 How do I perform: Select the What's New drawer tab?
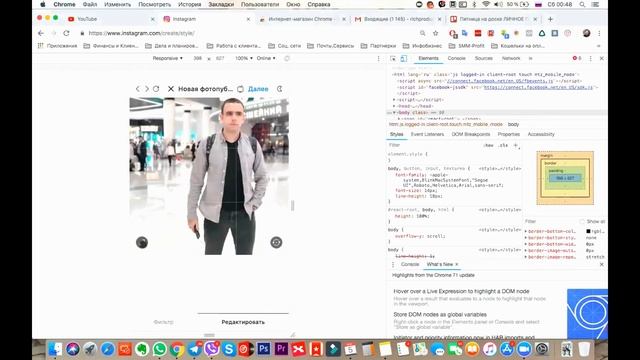440,264
